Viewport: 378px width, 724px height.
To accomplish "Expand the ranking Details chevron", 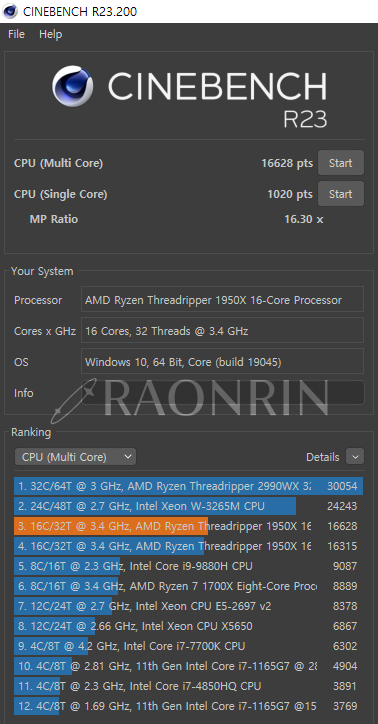I will point(355,457).
